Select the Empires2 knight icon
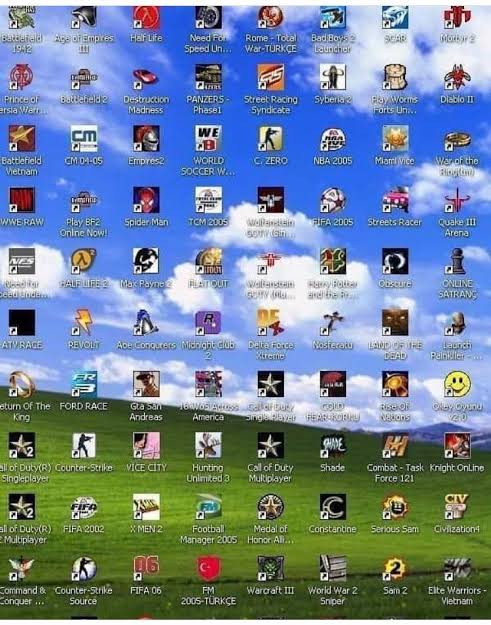The height and width of the screenshot is (625, 491). [x=146, y=139]
